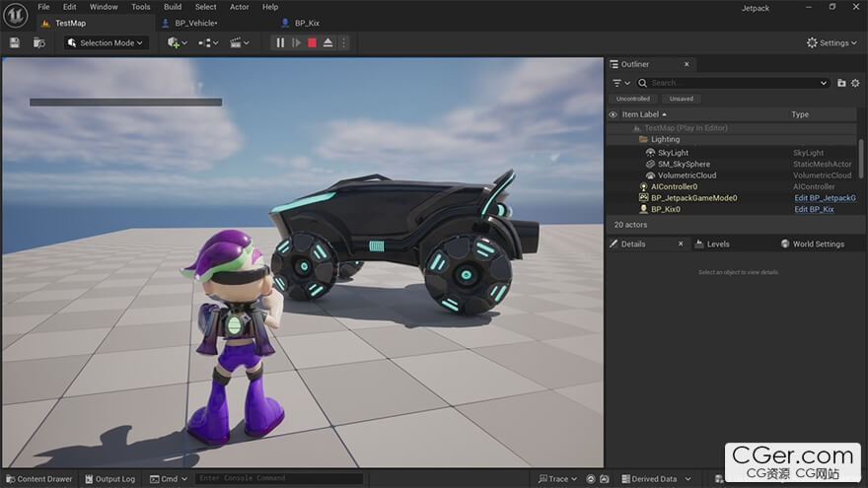Select the SM_SkySphere actor row
868x488 pixels.
pyautogui.click(x=732, y=165)
